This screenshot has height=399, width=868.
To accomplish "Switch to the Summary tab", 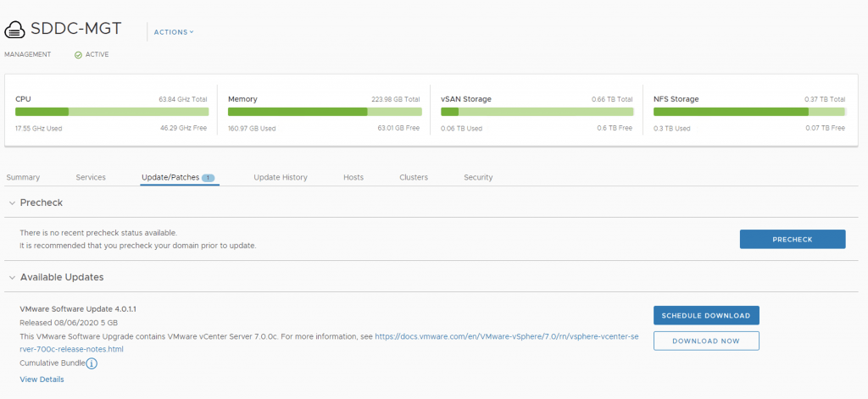I will [x=23, y=178].
